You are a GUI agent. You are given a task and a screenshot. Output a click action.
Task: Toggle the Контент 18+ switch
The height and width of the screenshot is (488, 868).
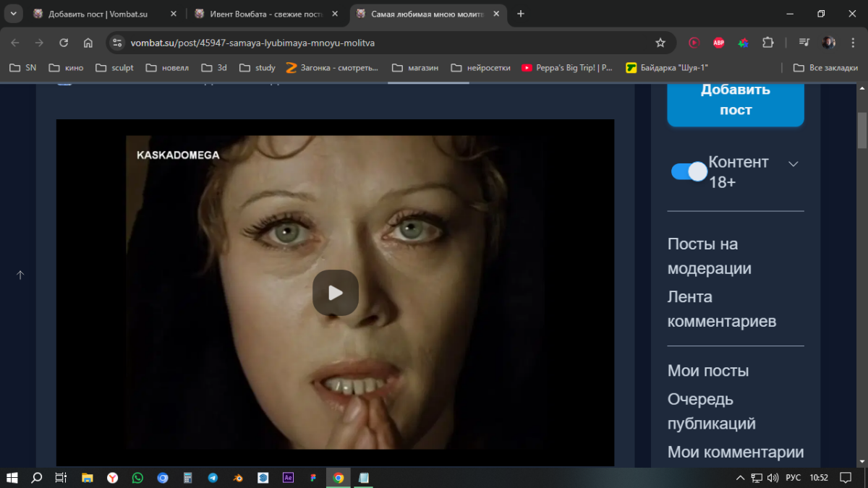pyautogui.click(x=689, y=171)
